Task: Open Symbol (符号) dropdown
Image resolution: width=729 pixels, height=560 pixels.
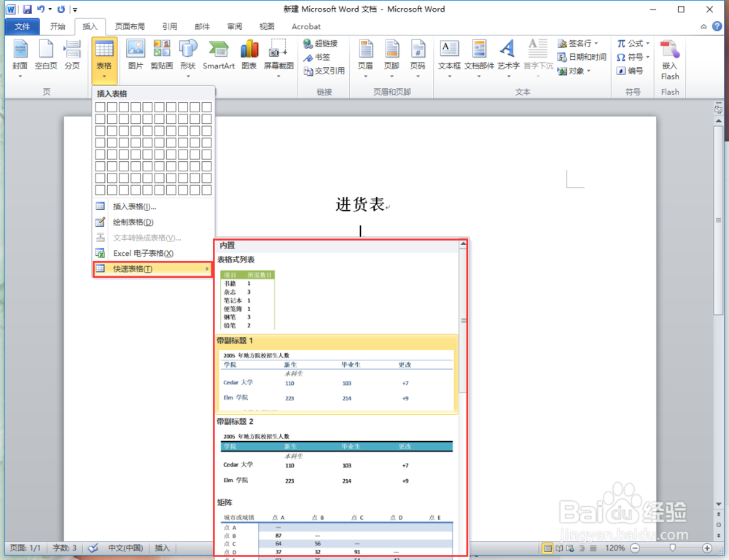Action: click(647, 57)
